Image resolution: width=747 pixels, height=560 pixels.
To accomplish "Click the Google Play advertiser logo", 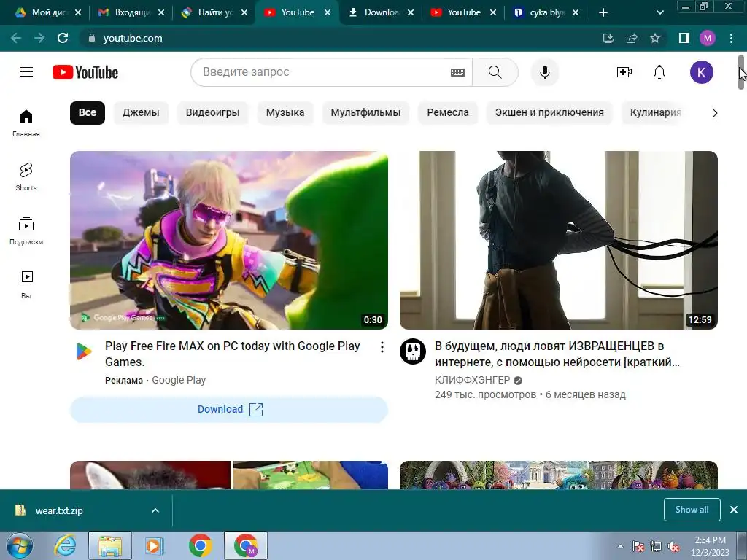I will point(83,351).
